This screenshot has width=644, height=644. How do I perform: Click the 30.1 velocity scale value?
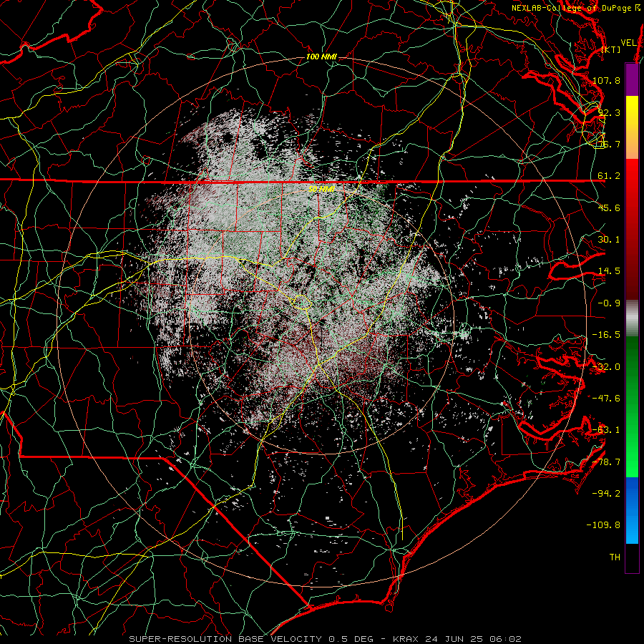(609, 240)
